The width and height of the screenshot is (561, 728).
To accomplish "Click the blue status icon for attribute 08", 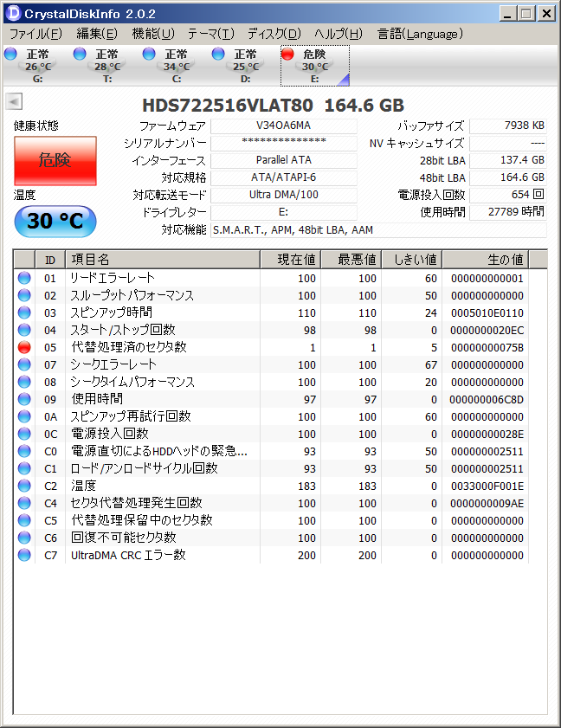I will [x=24, y=382].
